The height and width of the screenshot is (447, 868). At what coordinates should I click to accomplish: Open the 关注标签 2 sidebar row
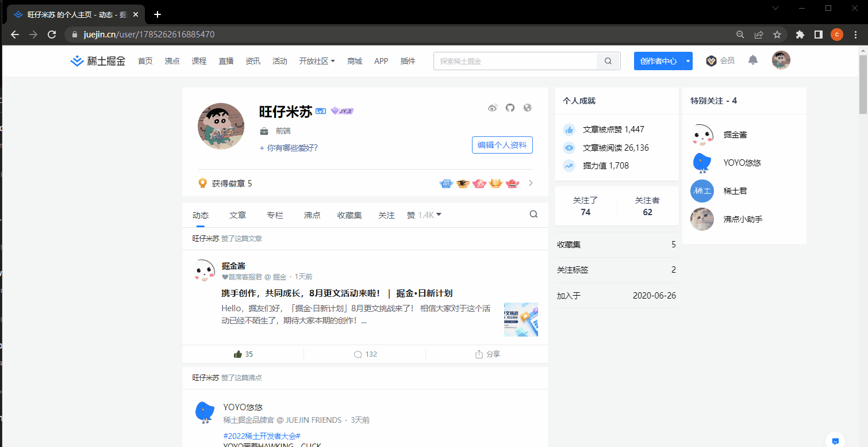click(616, 270)
